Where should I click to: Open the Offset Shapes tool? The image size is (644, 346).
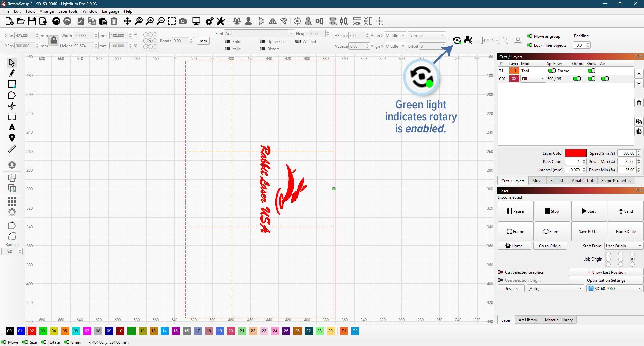click(12, 165)
